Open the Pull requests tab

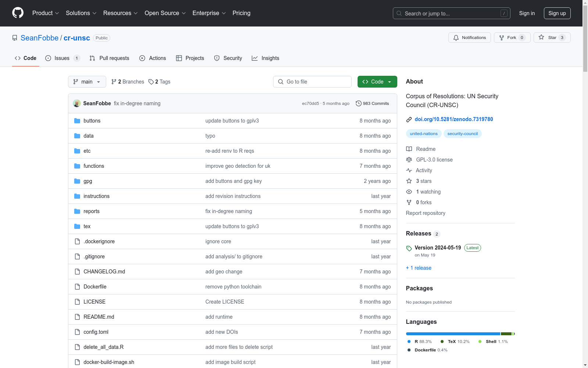110,58
